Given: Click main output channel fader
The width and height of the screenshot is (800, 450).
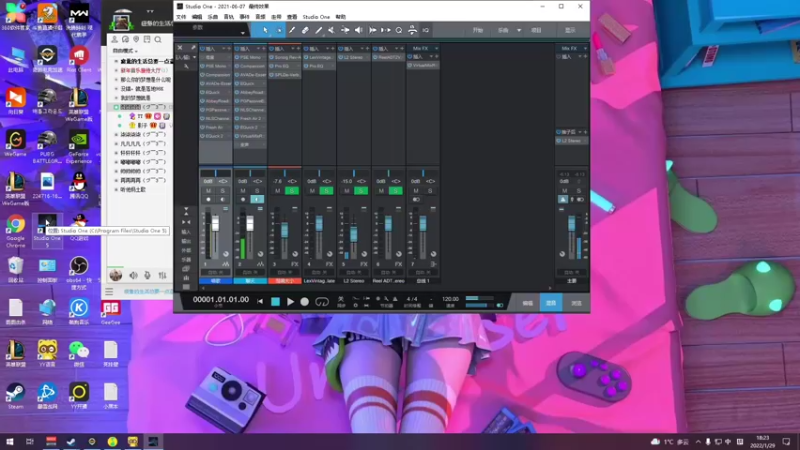Looking at the screenshot, I should click(571, 223).
